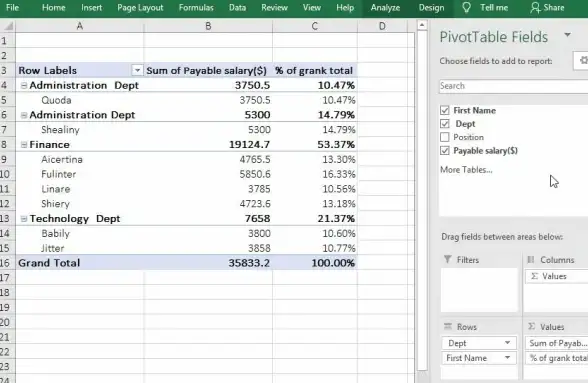Open the Page Layout tab
The width and height of the screenshot is (588, 383).
click(140, 8)
